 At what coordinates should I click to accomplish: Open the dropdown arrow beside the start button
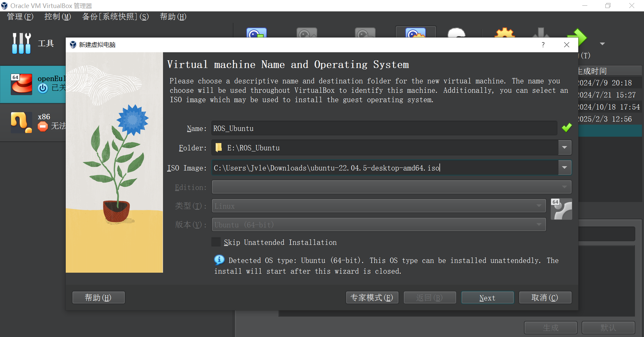[x=602, y=44]
